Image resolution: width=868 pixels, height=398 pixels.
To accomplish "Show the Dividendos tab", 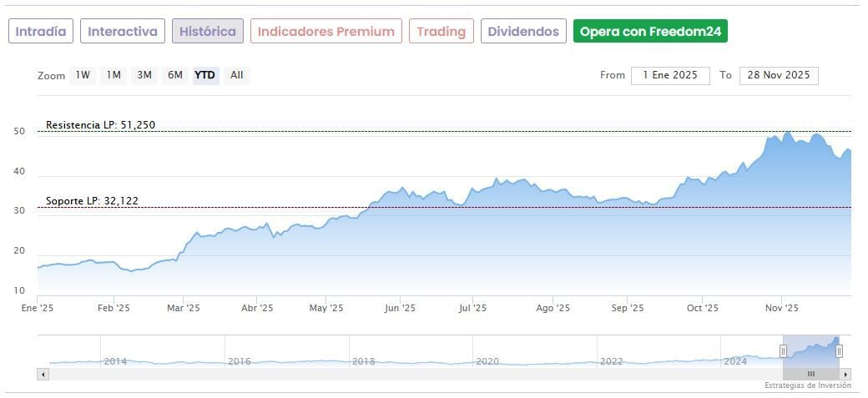I will click(x=523, y=32).
